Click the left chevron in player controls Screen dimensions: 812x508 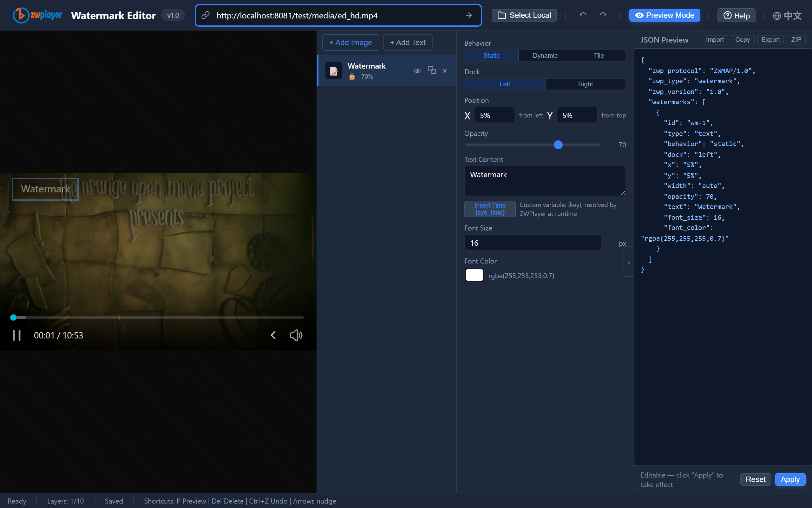273,335
